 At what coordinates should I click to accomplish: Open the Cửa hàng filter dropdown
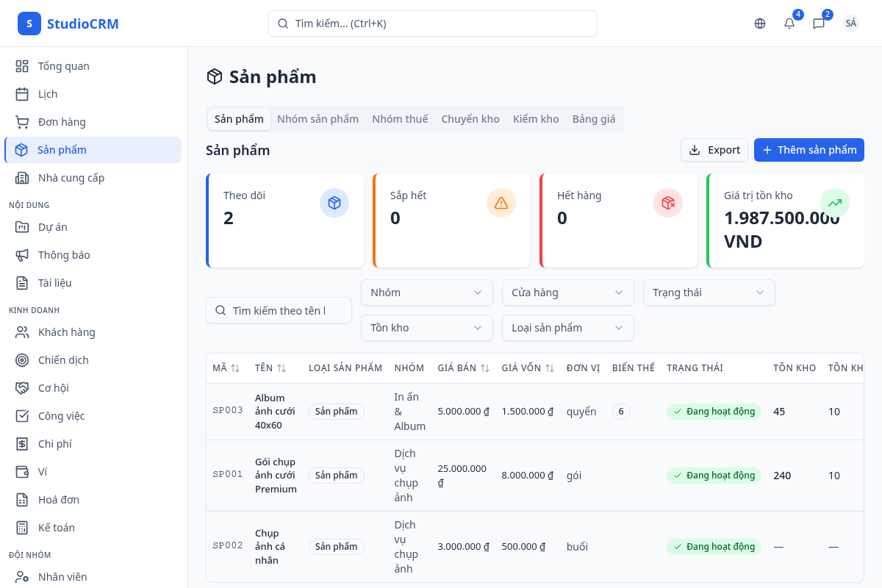pos(567,293)
